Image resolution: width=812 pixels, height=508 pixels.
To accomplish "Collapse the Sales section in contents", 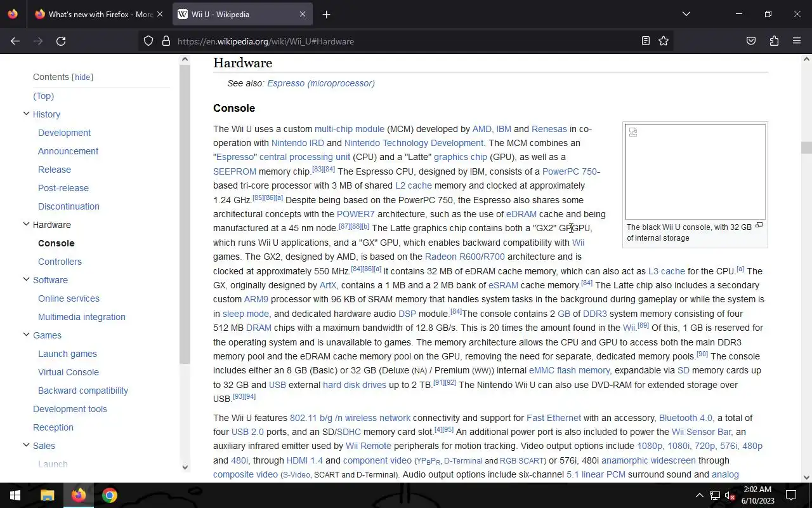I will point(26,445).
